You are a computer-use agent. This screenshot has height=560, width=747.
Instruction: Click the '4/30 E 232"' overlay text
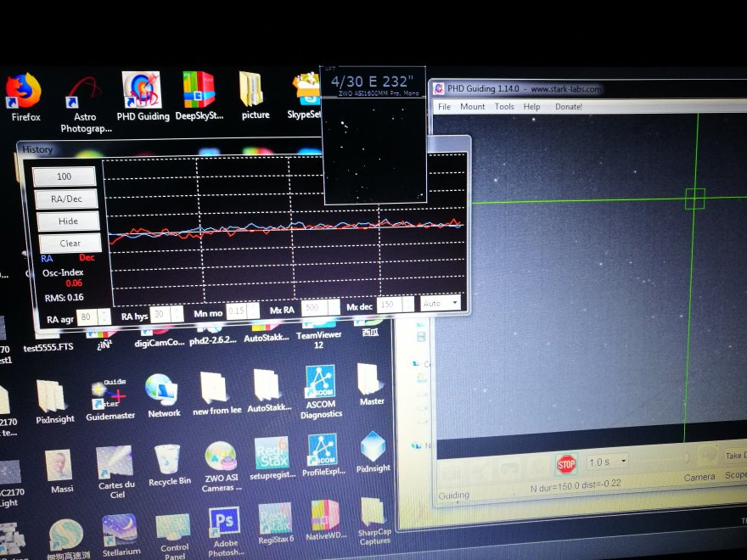click(372, 81)
